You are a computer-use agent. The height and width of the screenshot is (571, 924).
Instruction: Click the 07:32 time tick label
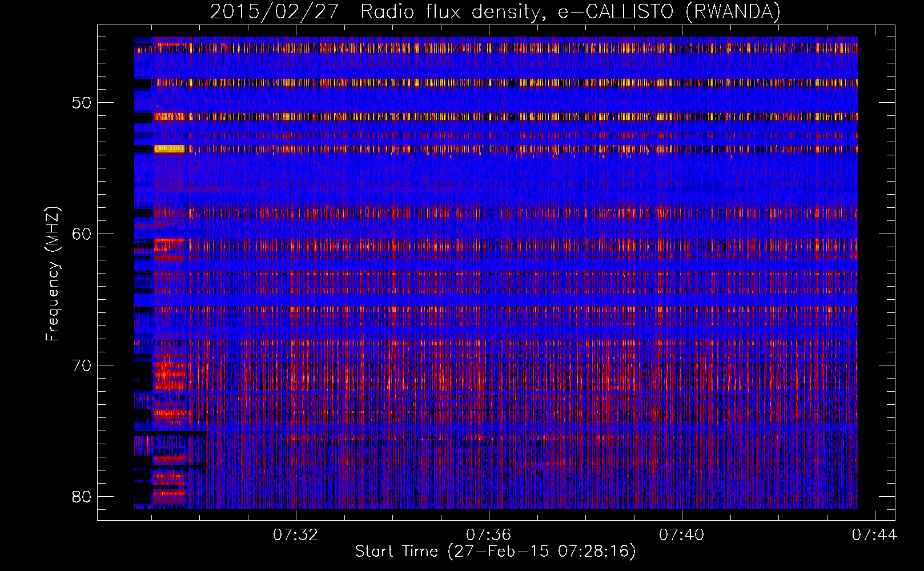pos(295,535)
